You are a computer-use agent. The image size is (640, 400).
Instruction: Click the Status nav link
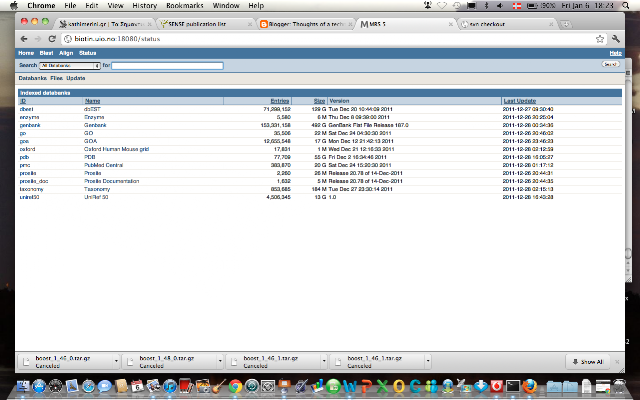pos(87,53)
